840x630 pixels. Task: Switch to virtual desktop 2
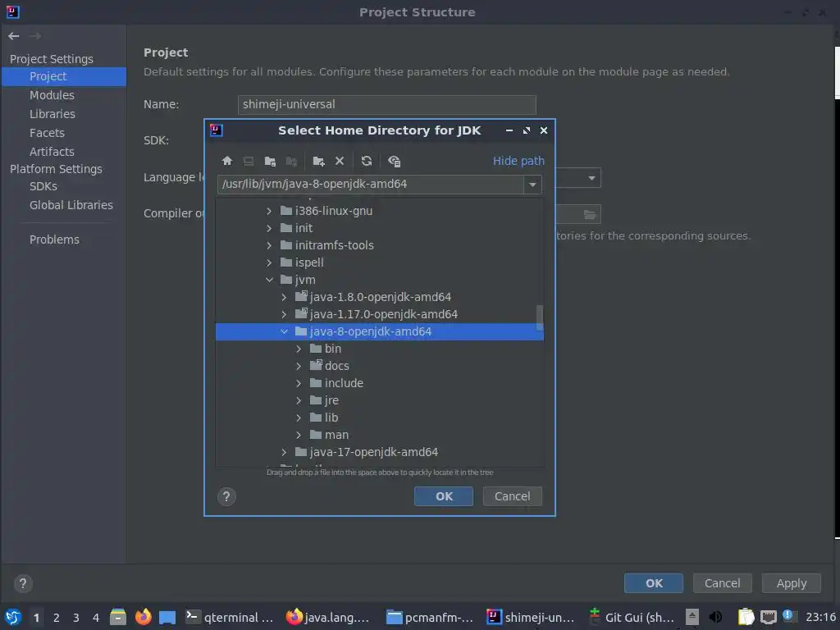pos(57,618)
